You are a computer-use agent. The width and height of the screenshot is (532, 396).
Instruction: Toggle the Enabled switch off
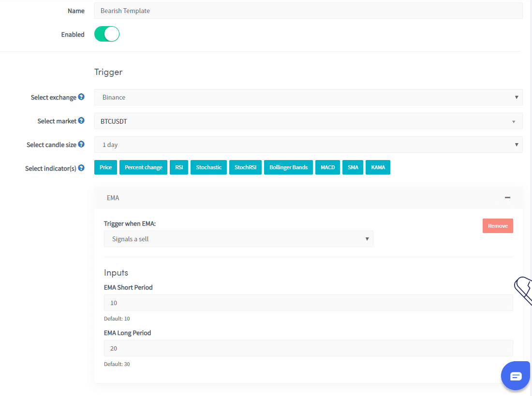coord(107,34)
